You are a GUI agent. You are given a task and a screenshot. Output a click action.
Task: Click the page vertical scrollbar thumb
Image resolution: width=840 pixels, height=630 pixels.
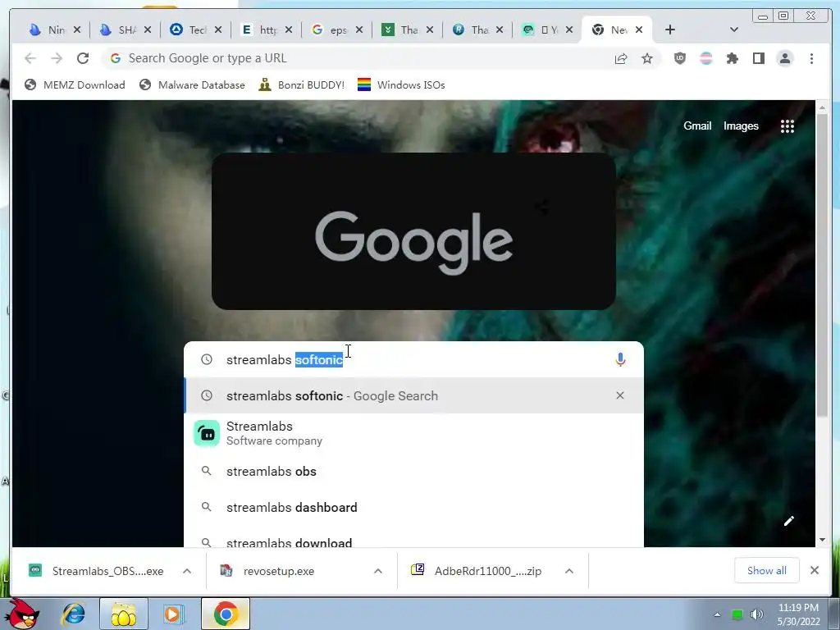(822, 265)
